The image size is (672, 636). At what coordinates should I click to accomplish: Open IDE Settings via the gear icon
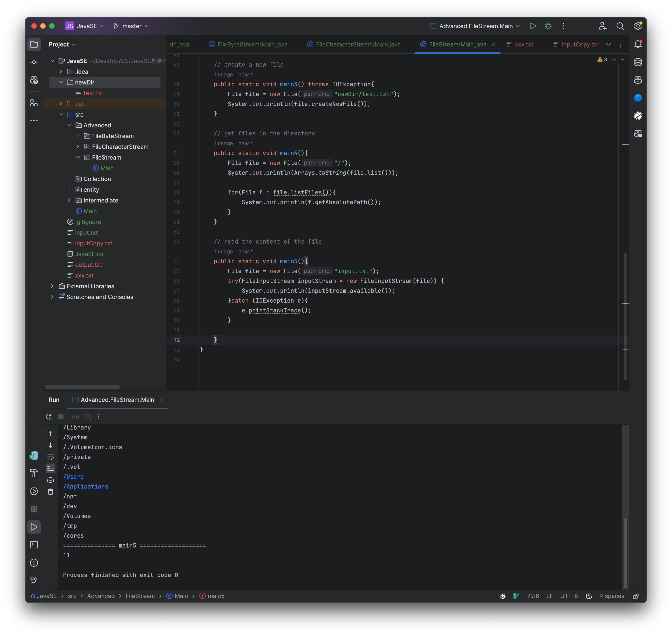click(x=638, y=26)
